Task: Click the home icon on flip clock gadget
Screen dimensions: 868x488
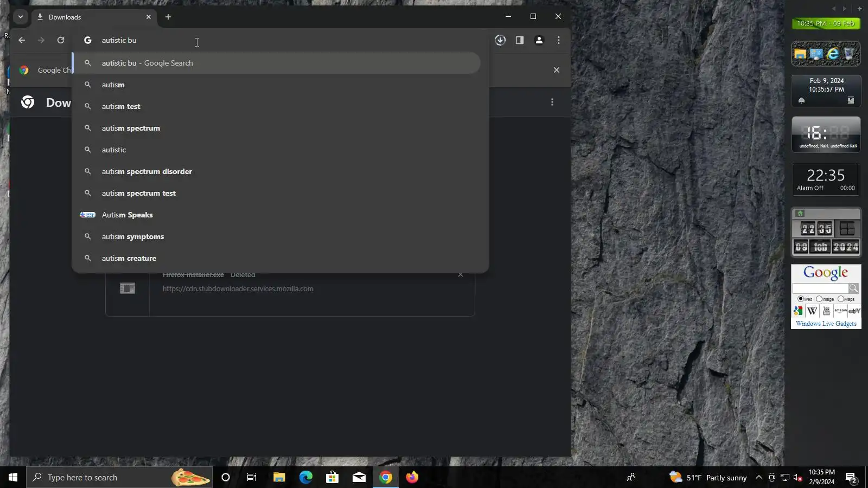Action: (800, 213)
